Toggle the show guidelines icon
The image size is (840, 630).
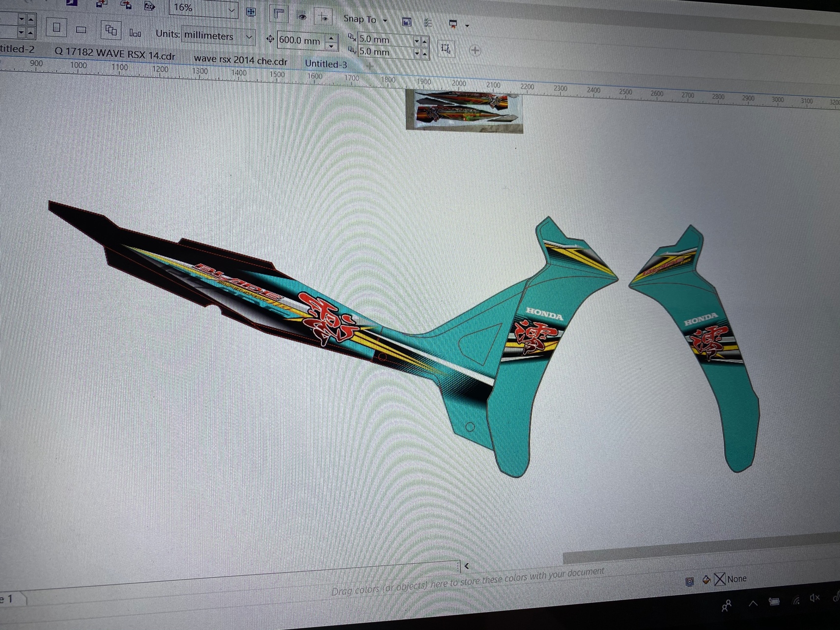click(323, 17)
